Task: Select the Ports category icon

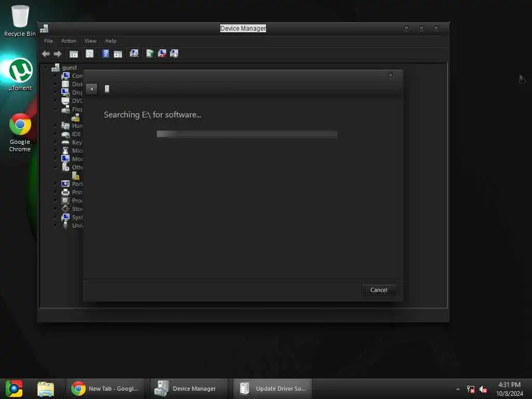Action: point(65,184)
